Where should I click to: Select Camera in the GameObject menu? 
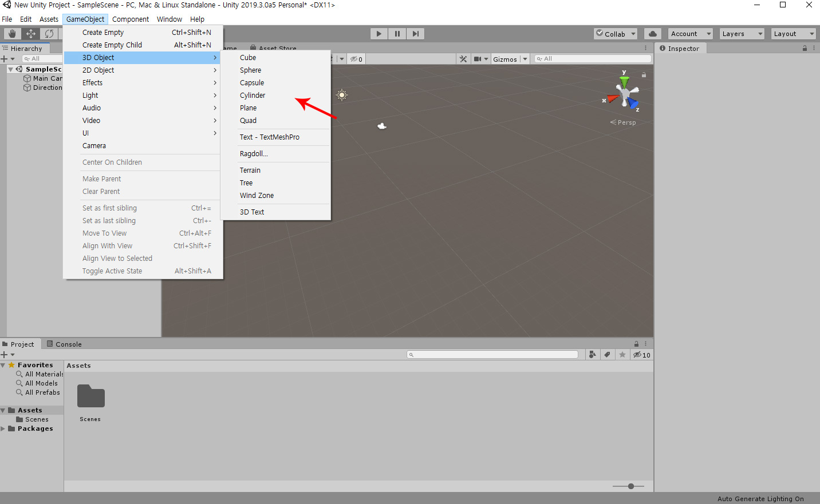[142, 146]
